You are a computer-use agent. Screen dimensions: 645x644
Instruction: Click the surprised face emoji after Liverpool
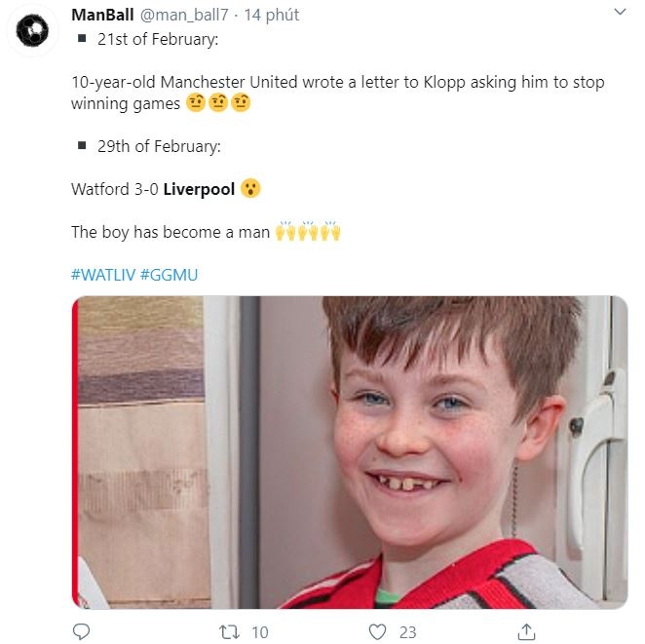(x=250, y=188)
